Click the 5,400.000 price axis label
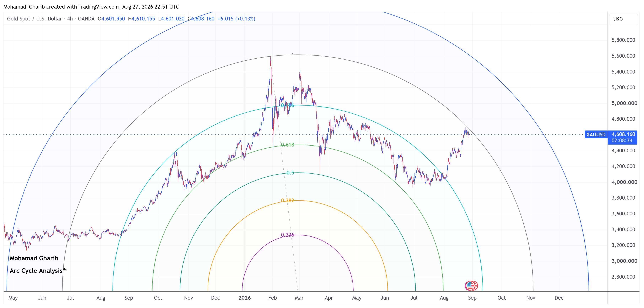This screenshot has width=644, height=308. point(623,72)
